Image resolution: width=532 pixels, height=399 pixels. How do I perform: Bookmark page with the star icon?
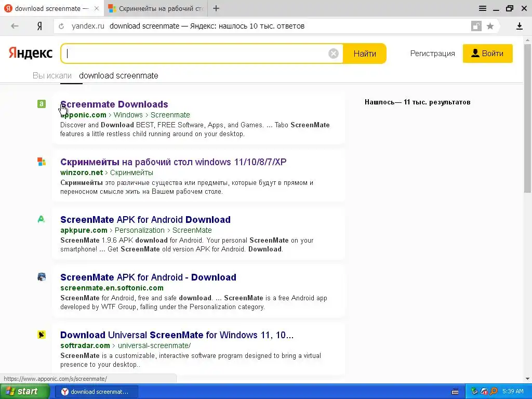tap(490, 26)
